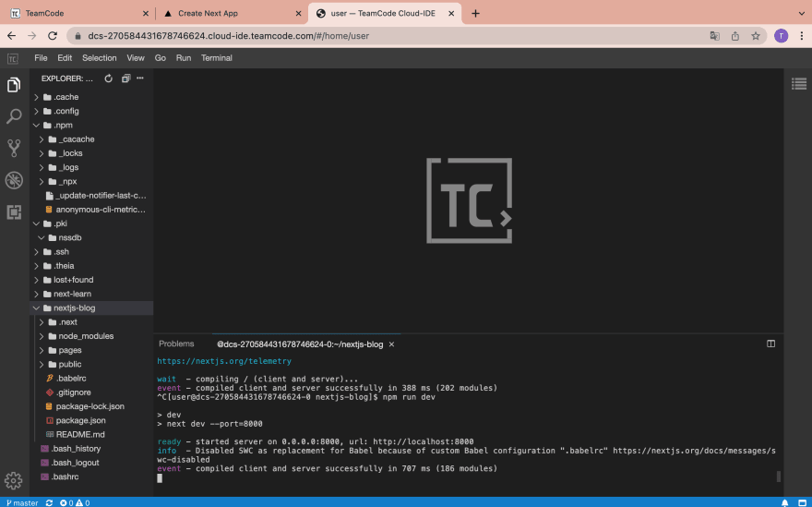Open the nextjs.org/telemetry link in terminal
812x507 pixels.
coord(224,361)
